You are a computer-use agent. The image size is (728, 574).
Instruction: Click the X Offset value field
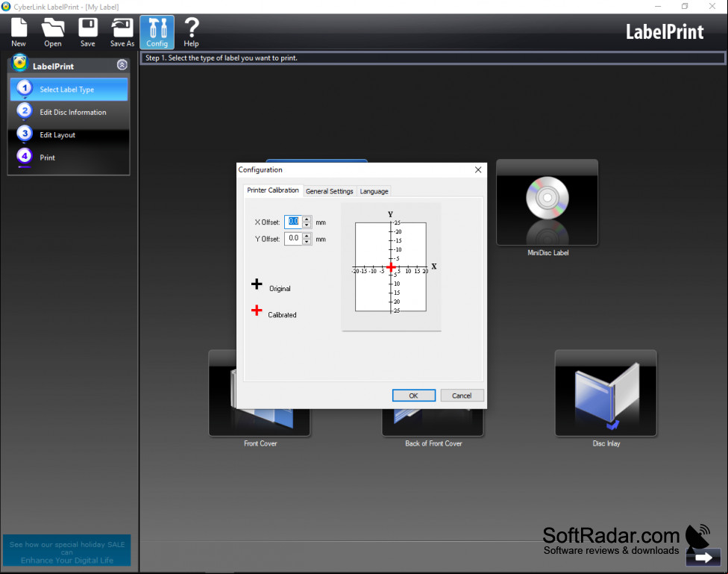pyautogui.click(x=293, y=222)
